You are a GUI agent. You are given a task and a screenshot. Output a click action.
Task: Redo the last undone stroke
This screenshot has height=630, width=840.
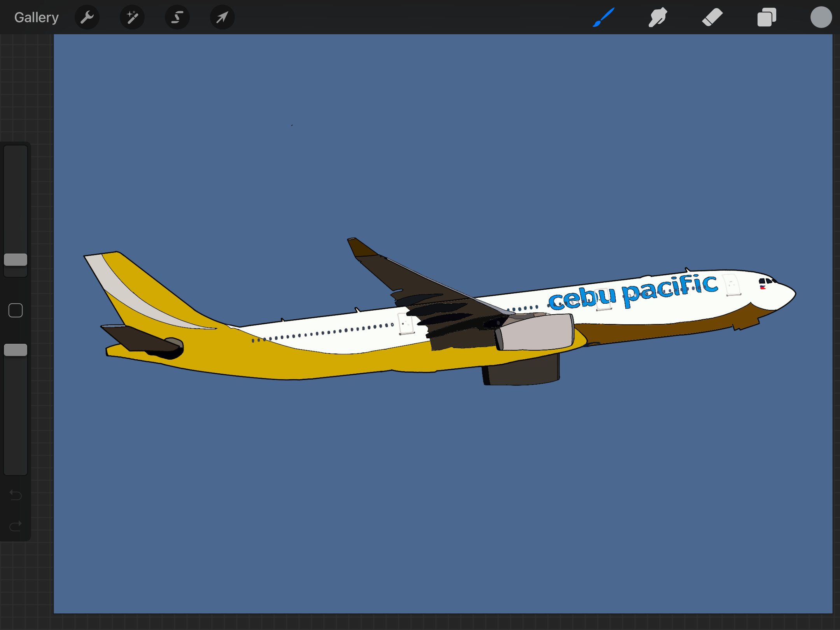(x=16, y=526)
